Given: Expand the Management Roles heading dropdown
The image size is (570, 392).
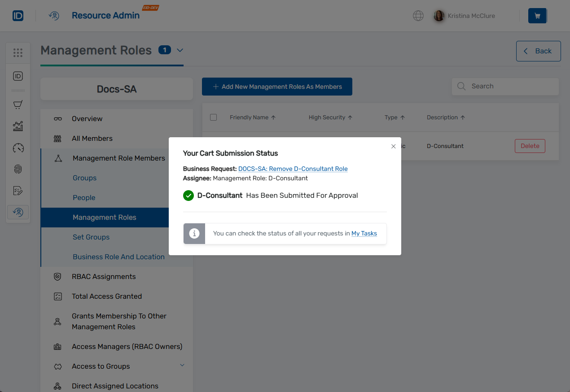Looking at the screenshot, I should point(180,51).
